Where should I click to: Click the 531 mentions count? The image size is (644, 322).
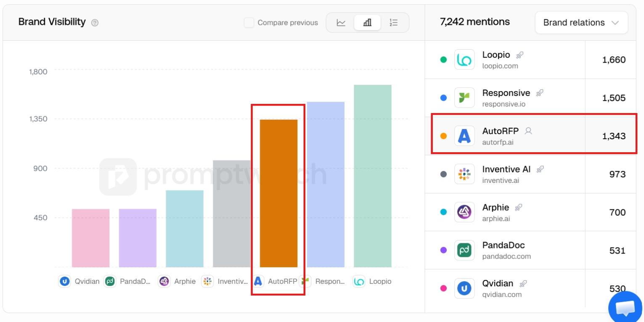(x=617, y=251)
